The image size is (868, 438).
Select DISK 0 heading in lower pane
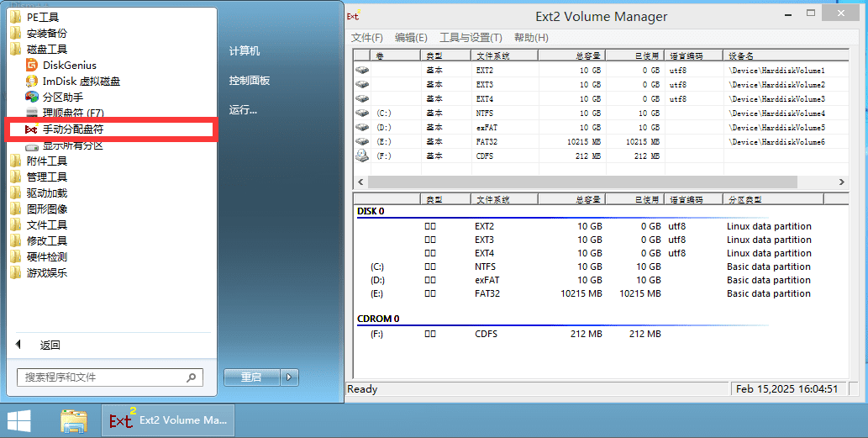click(371, 211)
